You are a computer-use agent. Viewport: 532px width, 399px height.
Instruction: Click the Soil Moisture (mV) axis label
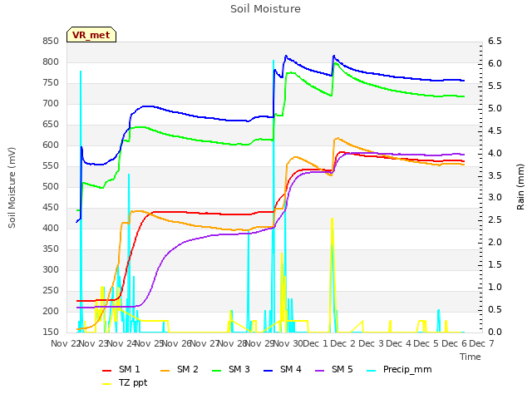click(12, 187)
